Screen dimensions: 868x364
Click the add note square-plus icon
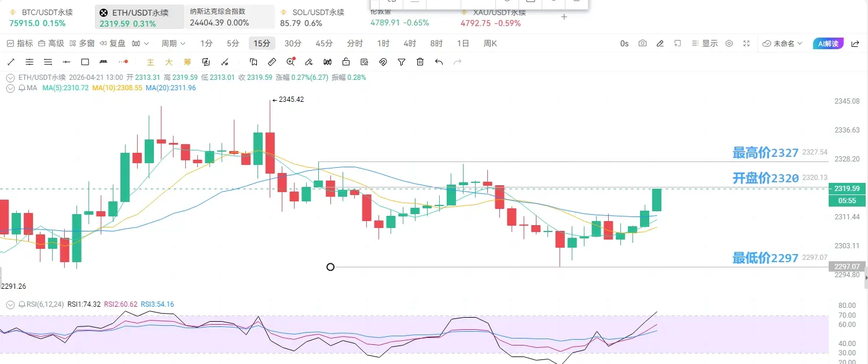[678, 43]
